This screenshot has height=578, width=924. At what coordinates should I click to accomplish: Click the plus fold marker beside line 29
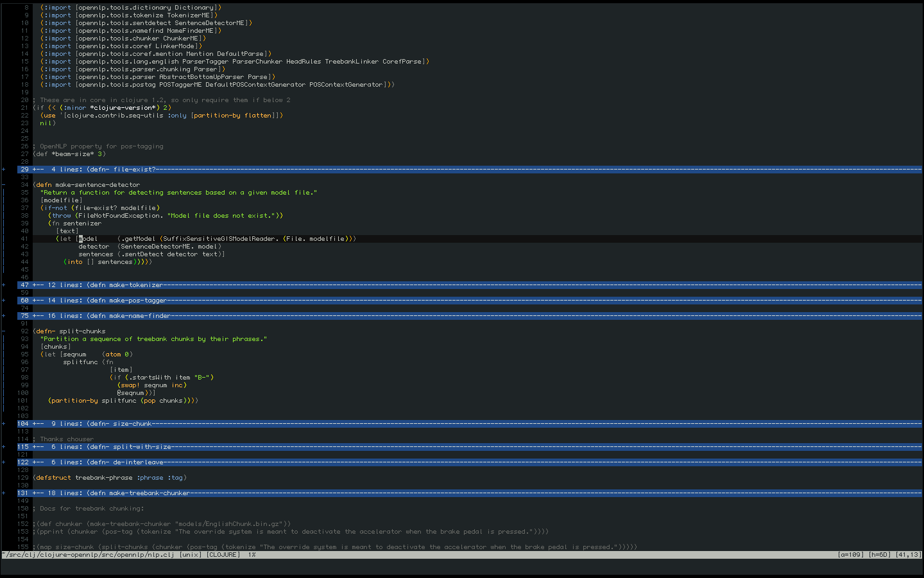pyautogui.click(x=4, y=170)
